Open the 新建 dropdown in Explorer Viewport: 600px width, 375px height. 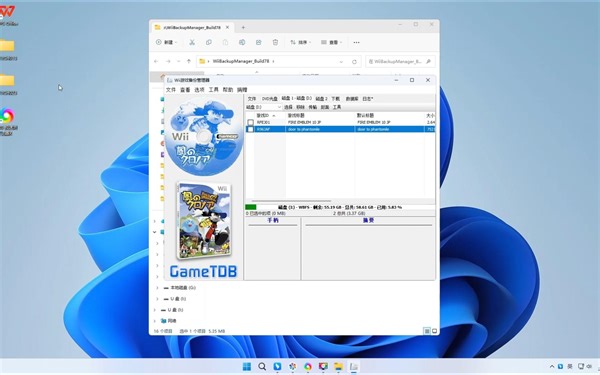166,42
